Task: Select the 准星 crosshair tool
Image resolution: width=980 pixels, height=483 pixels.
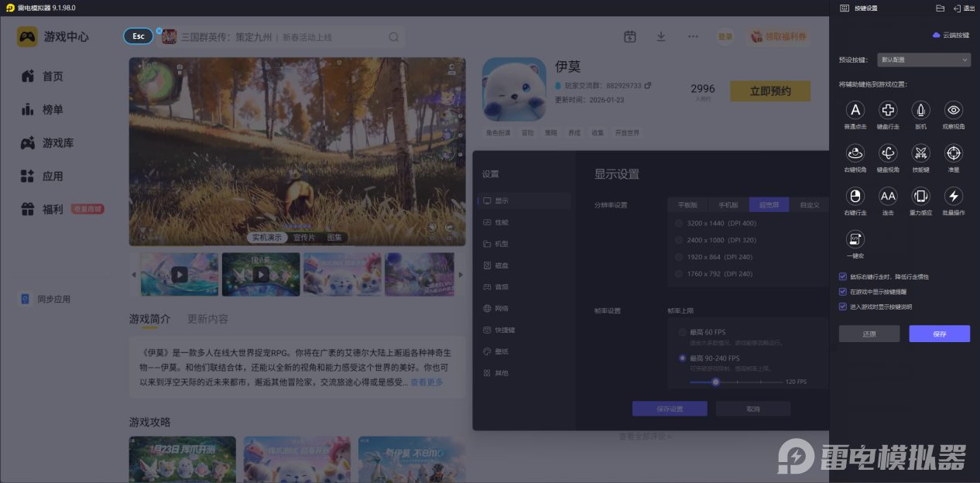Action: (954, 157)
